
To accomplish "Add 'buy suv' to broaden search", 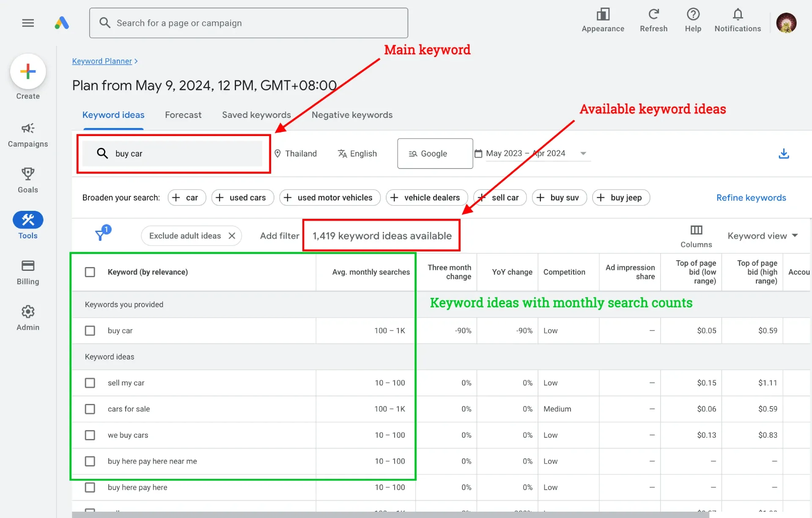I will click(559, 198).
